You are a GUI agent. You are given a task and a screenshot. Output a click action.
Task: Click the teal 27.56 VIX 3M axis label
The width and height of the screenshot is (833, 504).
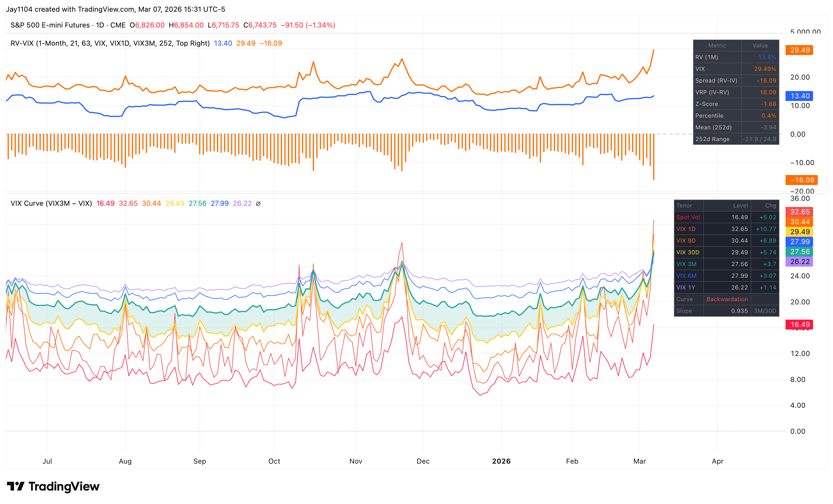(799, 252)
